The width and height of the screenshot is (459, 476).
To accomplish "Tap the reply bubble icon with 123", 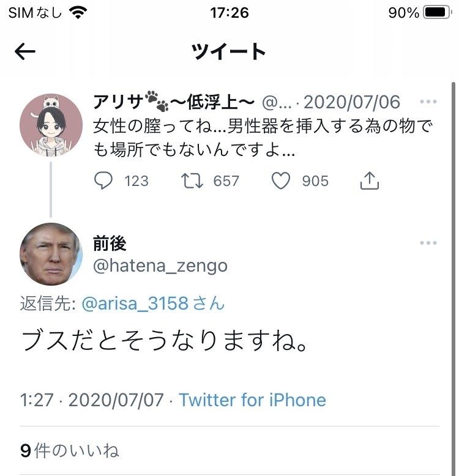I will point(104,180).
